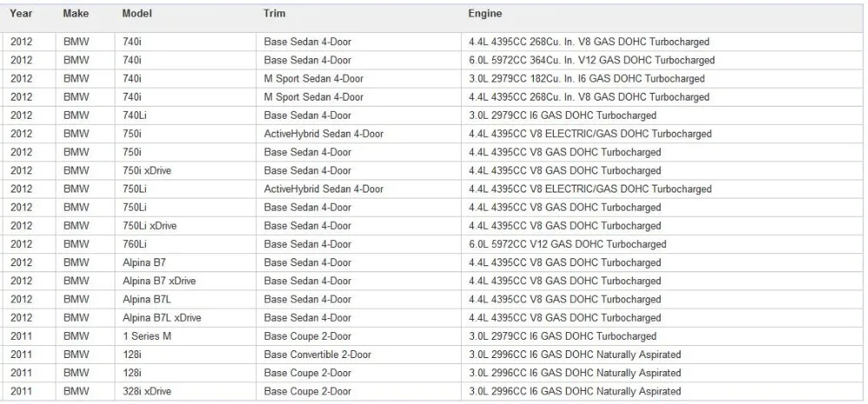This screenshot has height=404, width=868.
Task: Click the Model column header
Action: click(x=137, y=13)
